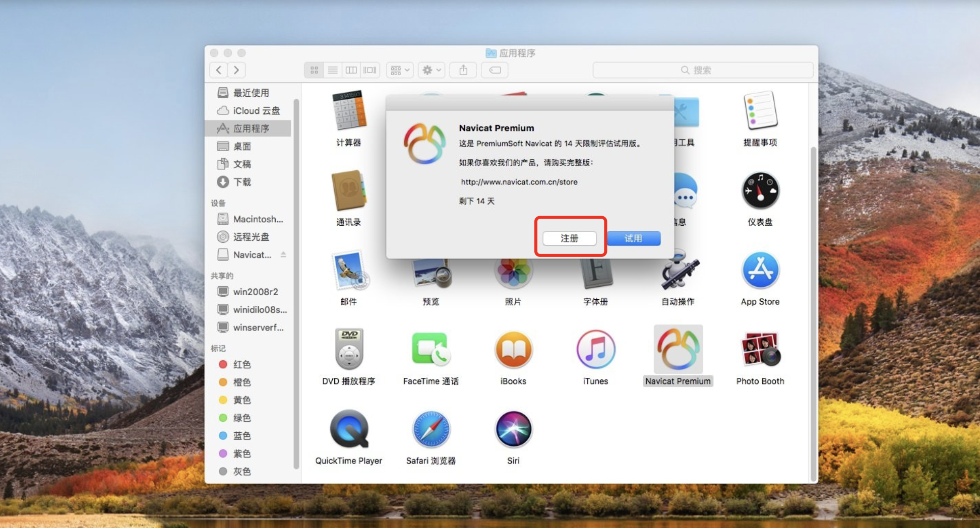Open the Siri app icon

[513, 429]
